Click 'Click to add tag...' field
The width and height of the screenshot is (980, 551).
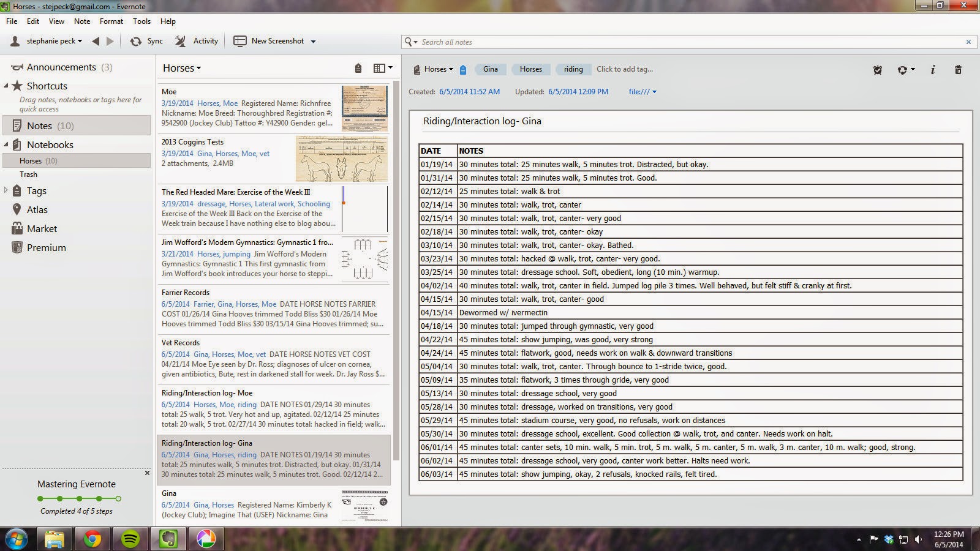(x=625, y=69)
